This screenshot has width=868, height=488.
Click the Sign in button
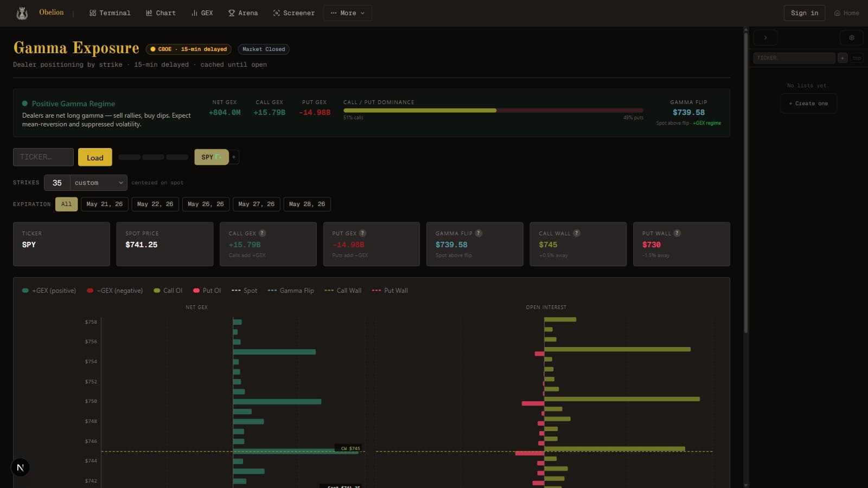805,13
